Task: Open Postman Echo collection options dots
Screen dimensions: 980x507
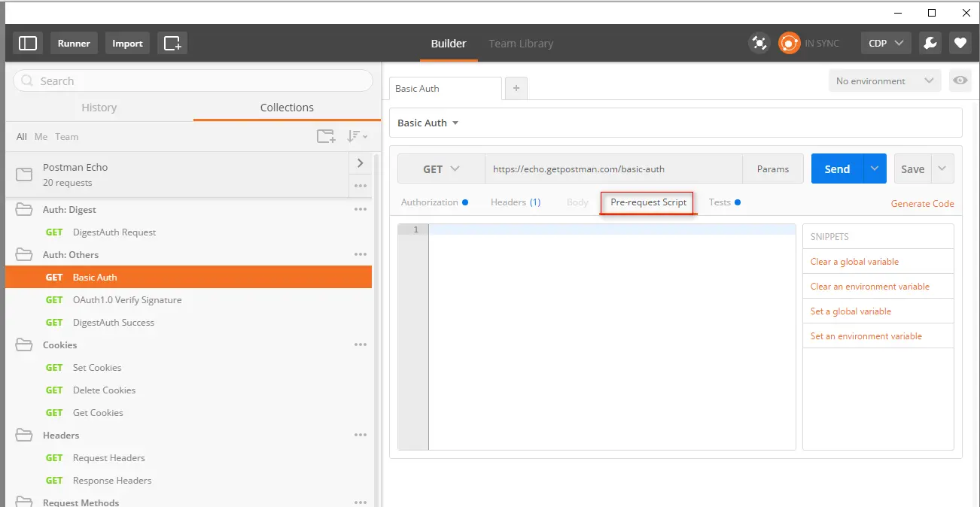Action: coord(361,186)
